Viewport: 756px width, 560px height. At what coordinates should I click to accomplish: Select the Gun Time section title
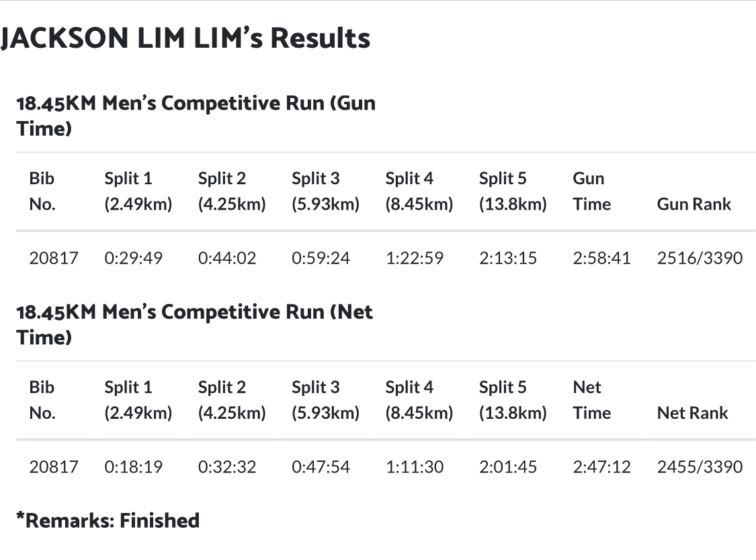click(x=196, y=116)
